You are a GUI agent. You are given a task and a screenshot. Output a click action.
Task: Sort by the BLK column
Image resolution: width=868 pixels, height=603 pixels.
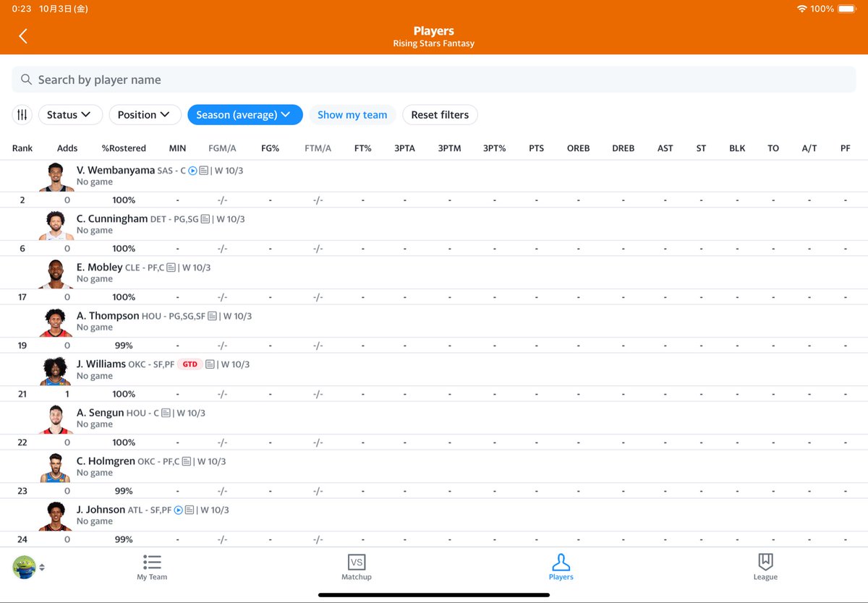(737, 148)
